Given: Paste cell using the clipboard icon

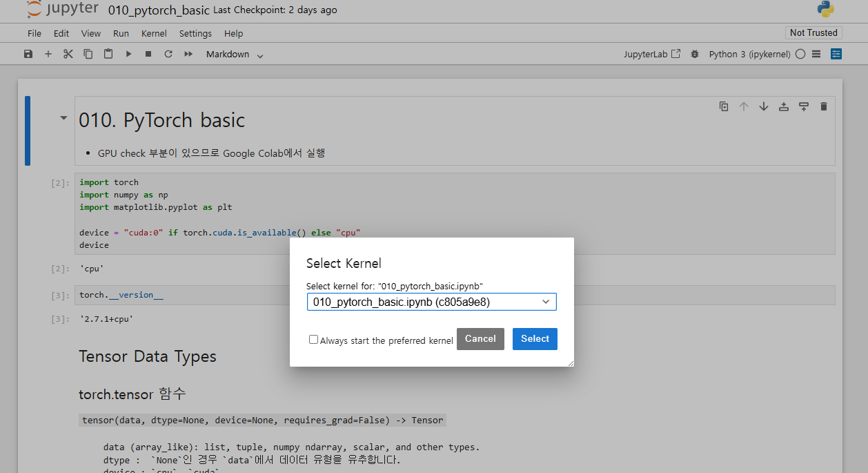Looking at the screenshot, I should (x=108, y=54).
